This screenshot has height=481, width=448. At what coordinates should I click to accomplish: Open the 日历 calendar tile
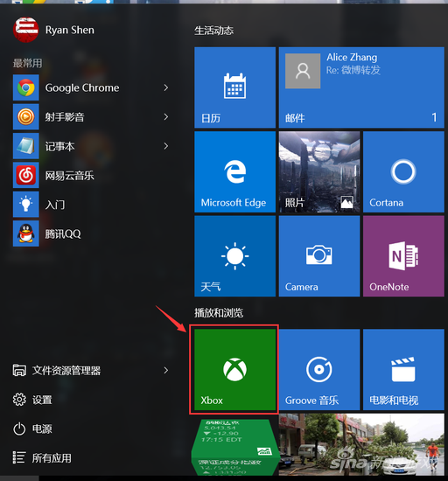point(234,87)
